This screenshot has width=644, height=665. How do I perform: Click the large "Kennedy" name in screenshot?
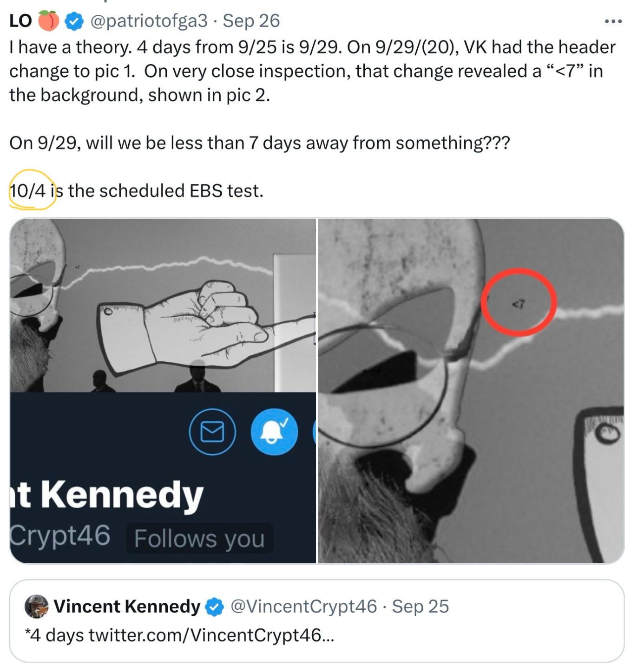122,495
